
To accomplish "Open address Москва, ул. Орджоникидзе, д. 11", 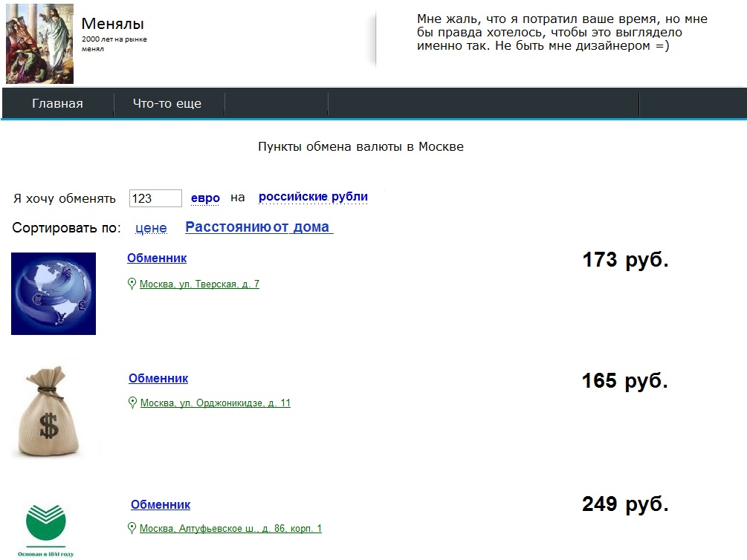I will click(x=215, y=403).
